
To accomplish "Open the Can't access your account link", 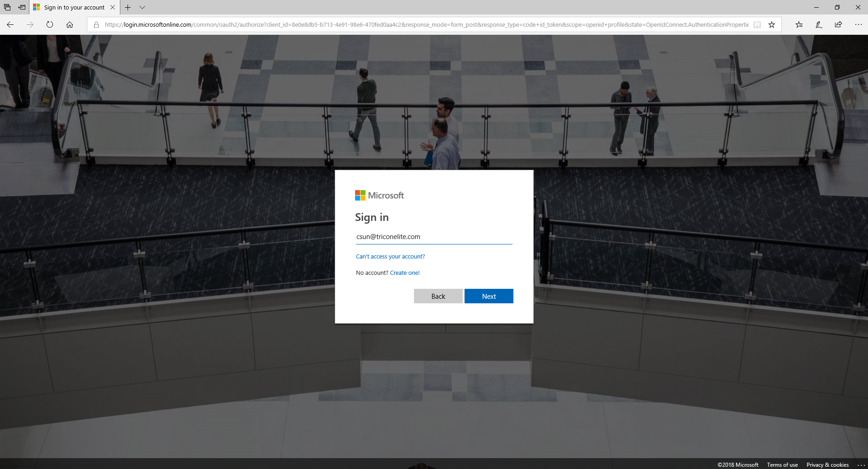I will pos(390,256).
